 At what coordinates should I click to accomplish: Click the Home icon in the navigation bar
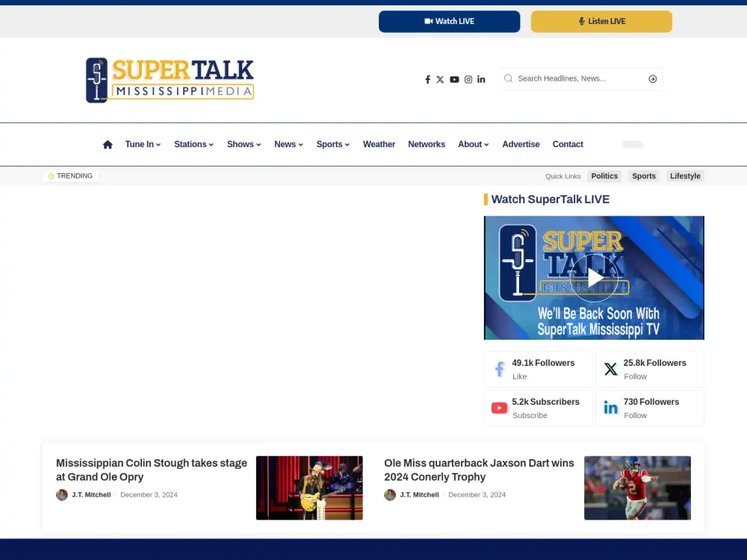[107, 143]
